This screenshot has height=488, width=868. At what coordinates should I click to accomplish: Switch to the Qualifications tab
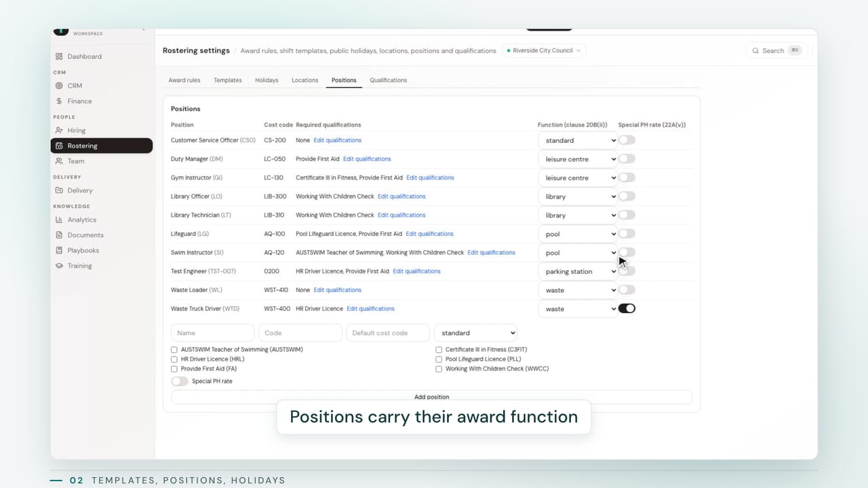[x=389, y=80]
